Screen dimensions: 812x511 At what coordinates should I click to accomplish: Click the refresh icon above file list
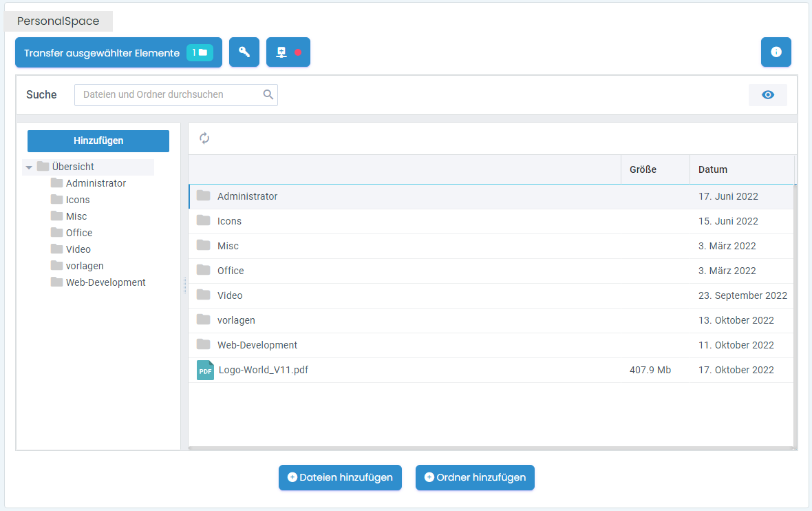[204, 138]
